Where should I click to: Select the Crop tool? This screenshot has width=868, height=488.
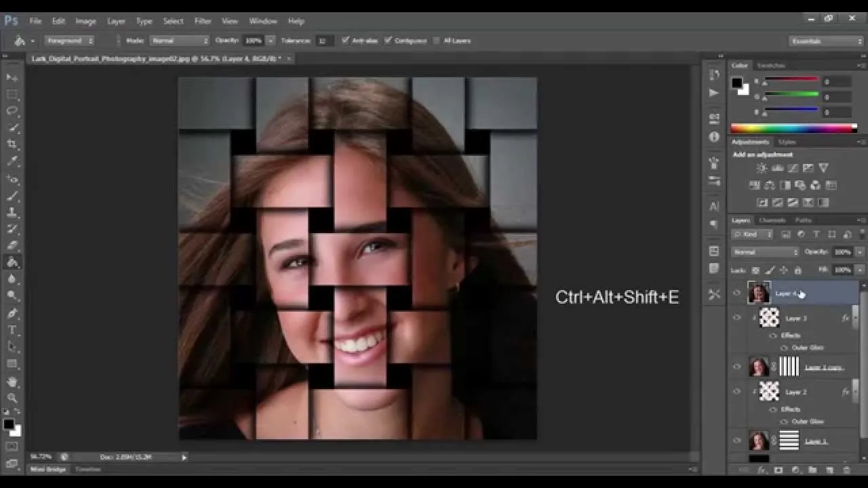tap(12, 144)
